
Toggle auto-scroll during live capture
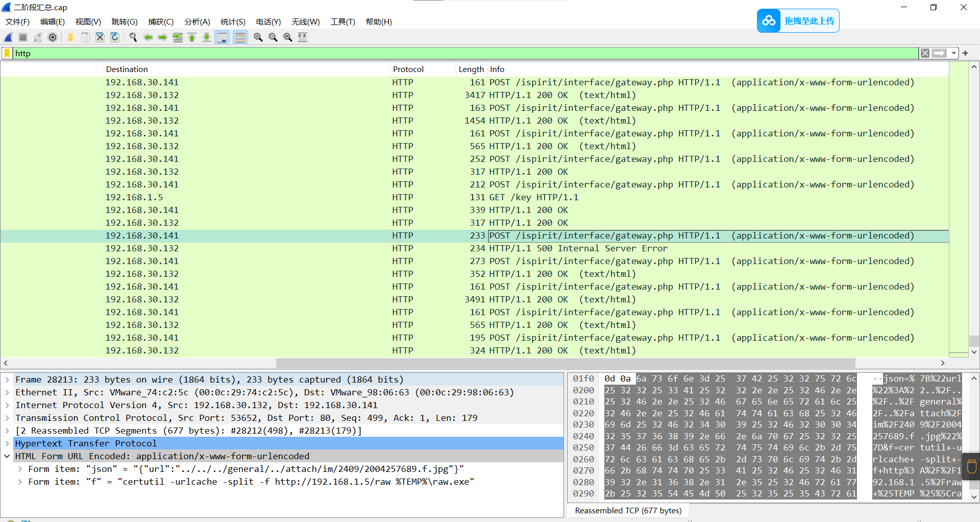pyautogui.click(x=222, y=37)
